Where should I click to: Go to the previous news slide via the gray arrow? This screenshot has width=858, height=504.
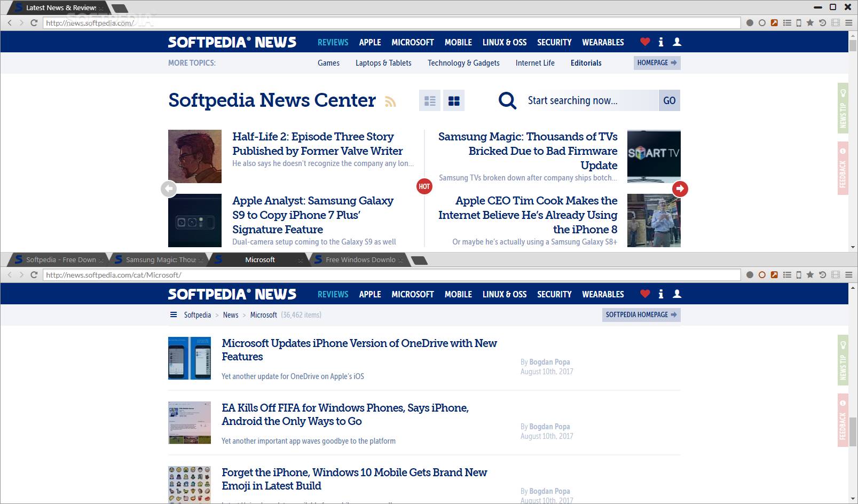coord(169,188)
